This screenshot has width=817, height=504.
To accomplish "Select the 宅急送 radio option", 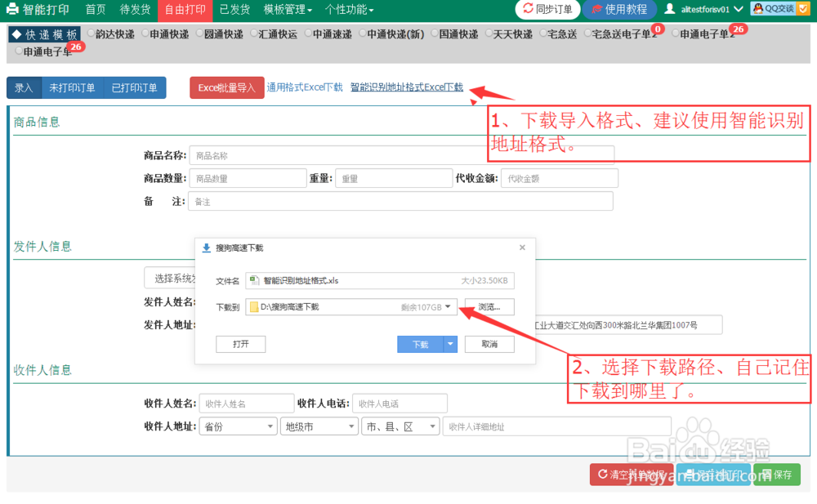I will tap(543, 33).
